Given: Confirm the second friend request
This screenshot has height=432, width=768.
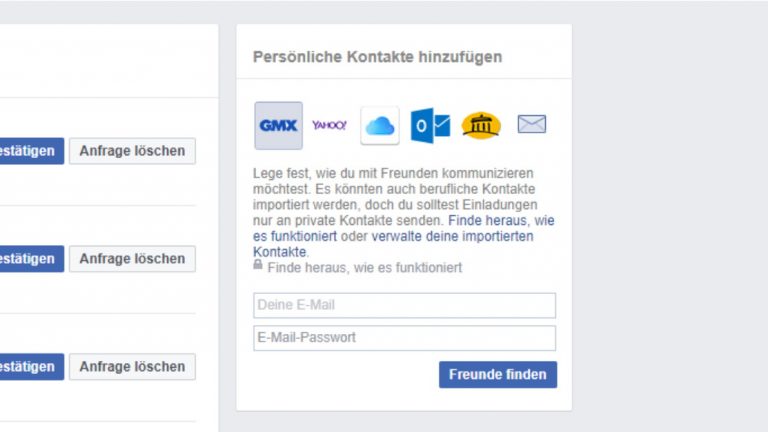Looking at the screenshot, I should coord(30,259).
